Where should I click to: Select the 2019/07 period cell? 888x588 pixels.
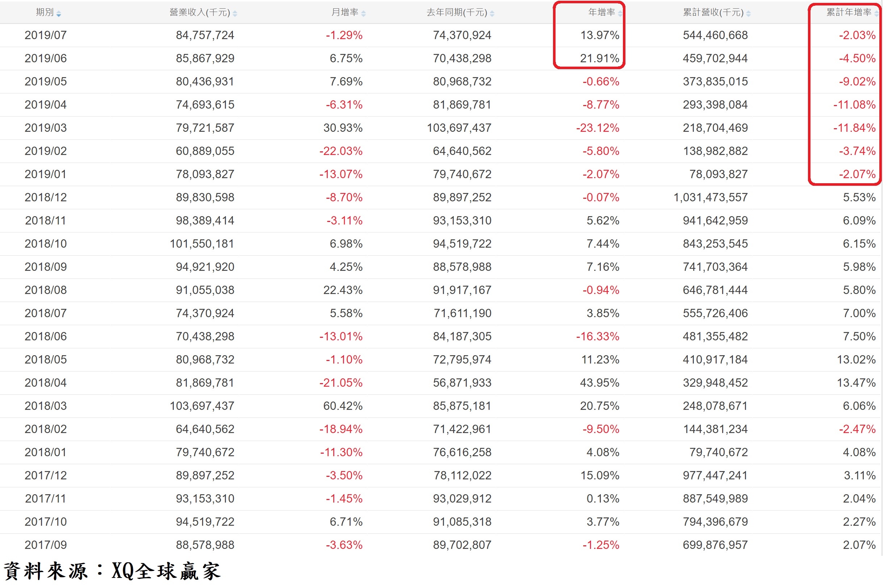point(46,35)
